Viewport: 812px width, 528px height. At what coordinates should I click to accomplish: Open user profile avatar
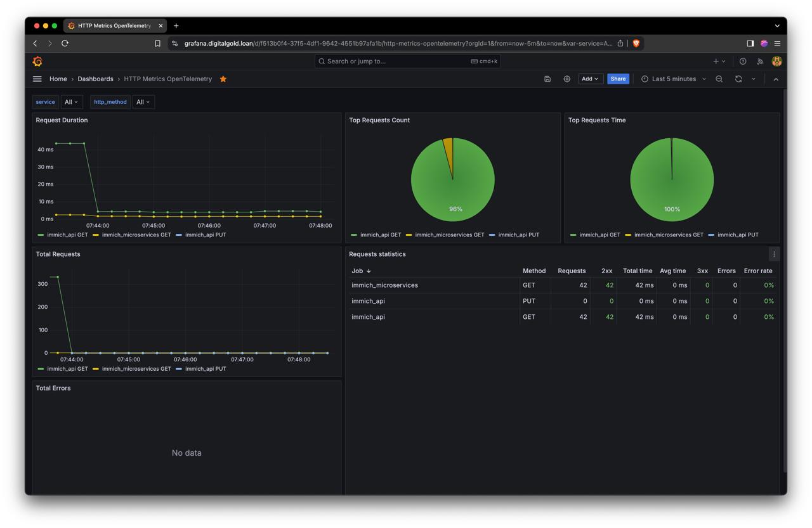pos(776,61)
